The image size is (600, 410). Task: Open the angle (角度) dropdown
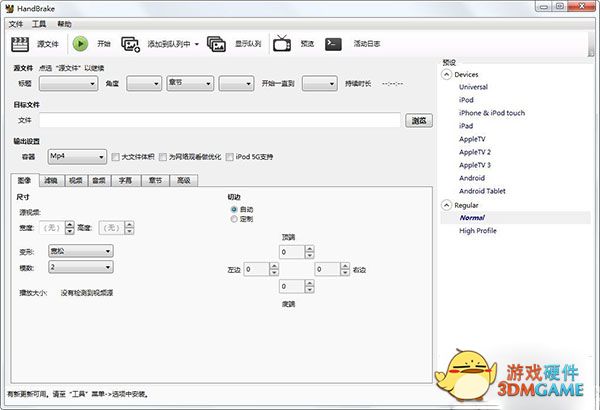pos(144,83)
